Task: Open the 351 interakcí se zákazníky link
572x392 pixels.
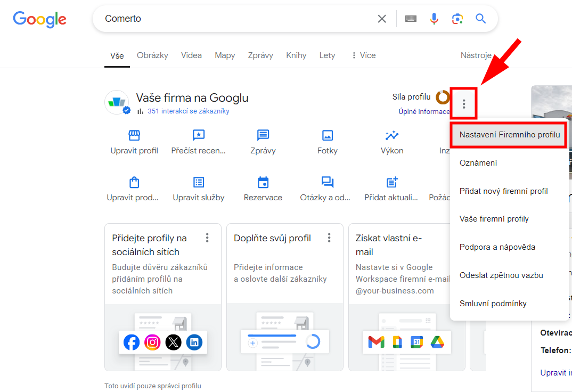Action: [x=188, y=111]
